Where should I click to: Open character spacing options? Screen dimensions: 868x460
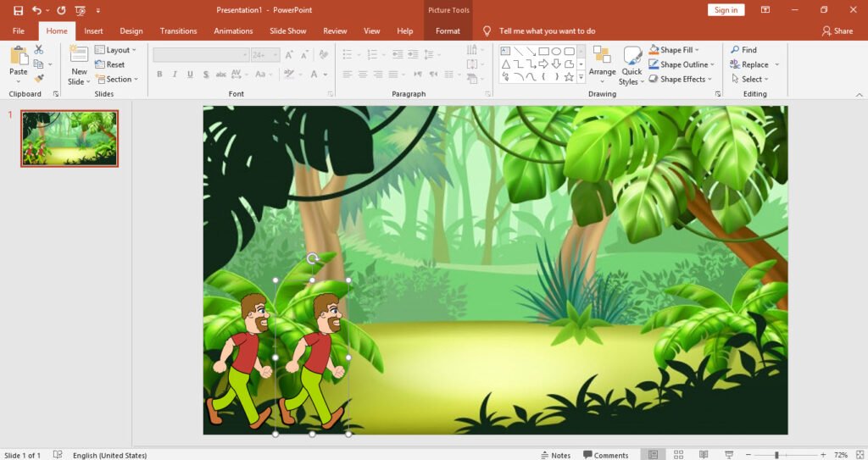point(238,75)
